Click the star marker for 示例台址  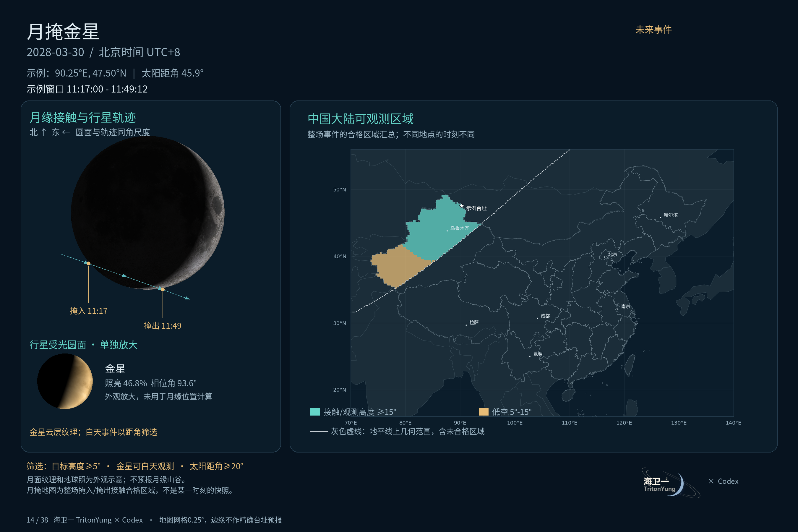tap(461, 206)
